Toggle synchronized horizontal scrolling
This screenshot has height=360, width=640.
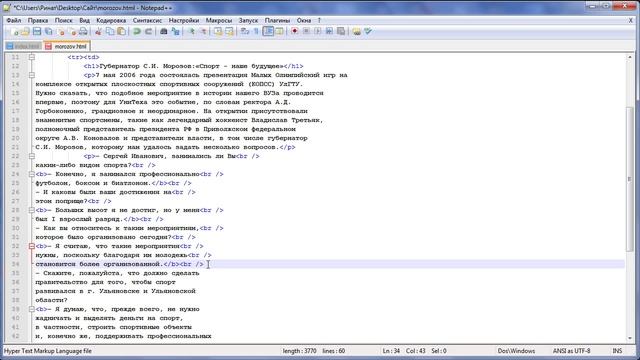[229, 32]
